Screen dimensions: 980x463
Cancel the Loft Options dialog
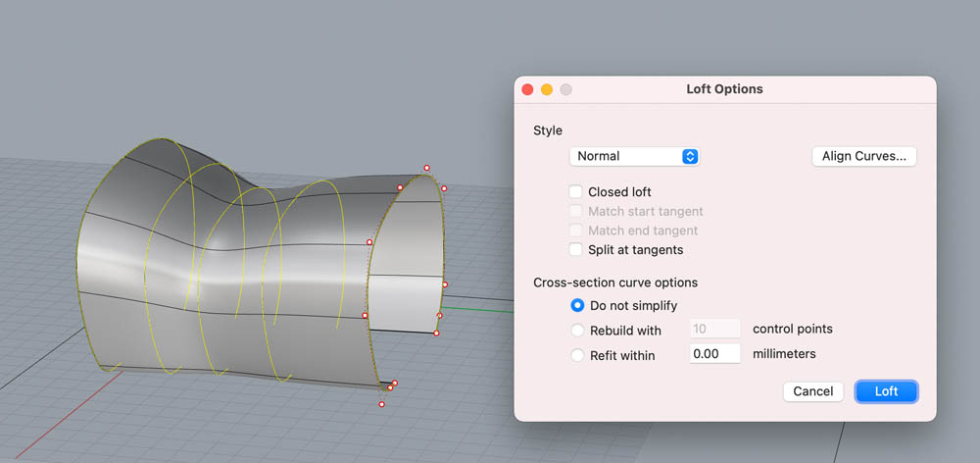(x=813, y=391)
